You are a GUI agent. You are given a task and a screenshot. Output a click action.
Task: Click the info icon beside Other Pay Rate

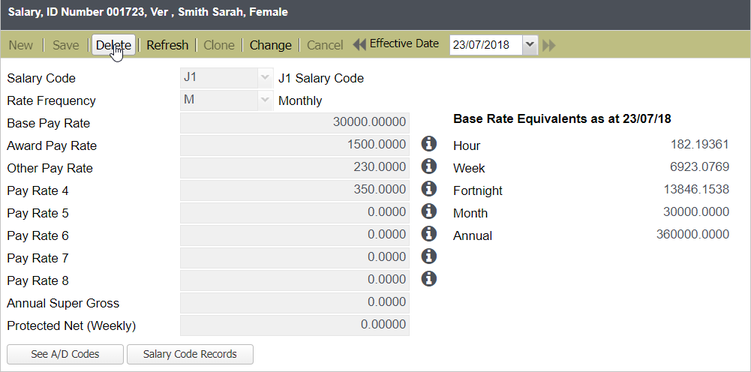(x=429, y=166)
